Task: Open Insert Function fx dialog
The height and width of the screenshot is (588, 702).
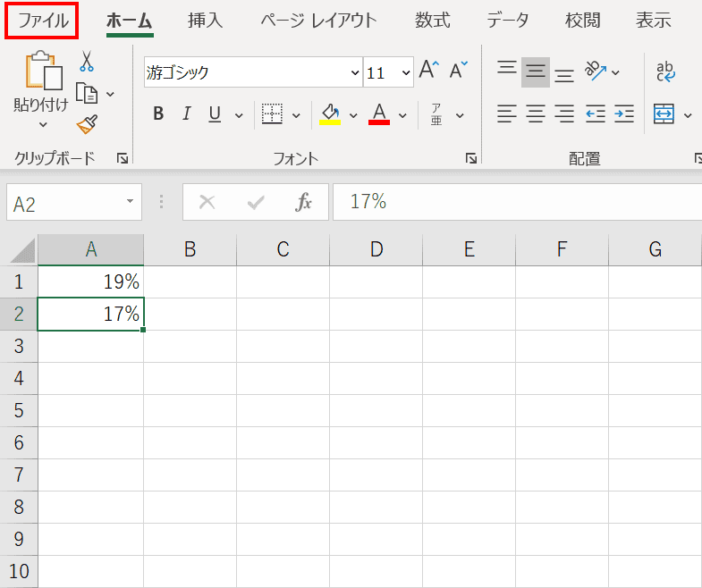Action: [303, 202]
